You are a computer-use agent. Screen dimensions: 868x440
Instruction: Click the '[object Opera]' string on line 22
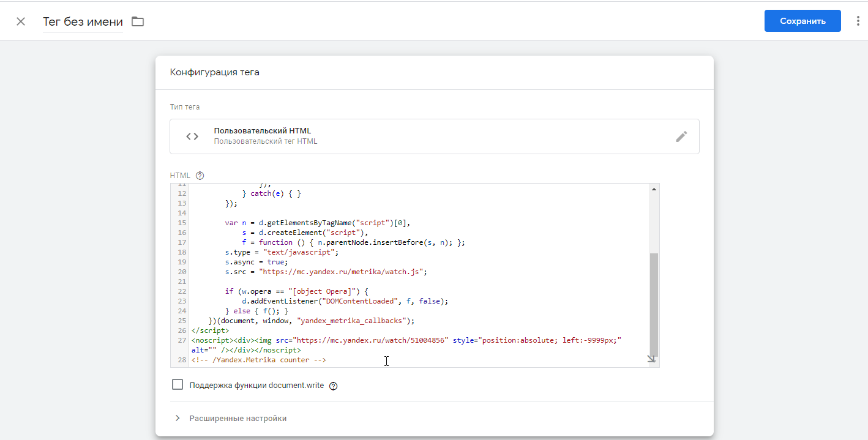point(321,291)
